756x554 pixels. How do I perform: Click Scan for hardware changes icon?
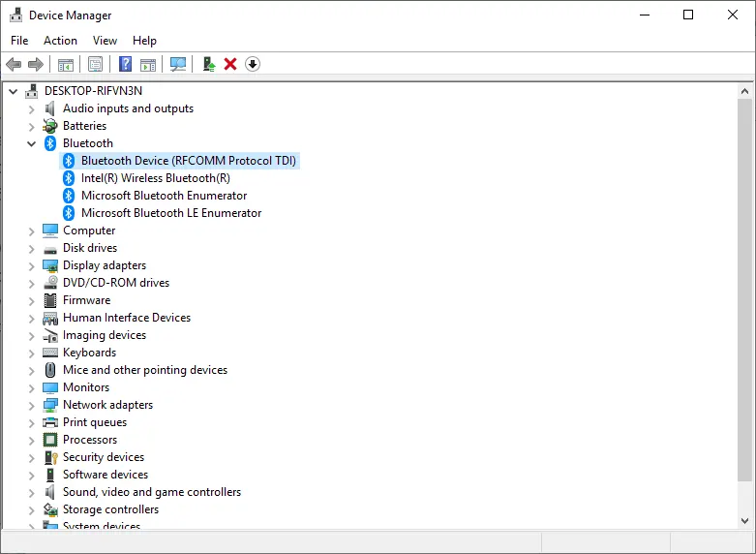[x=178, y=64]
